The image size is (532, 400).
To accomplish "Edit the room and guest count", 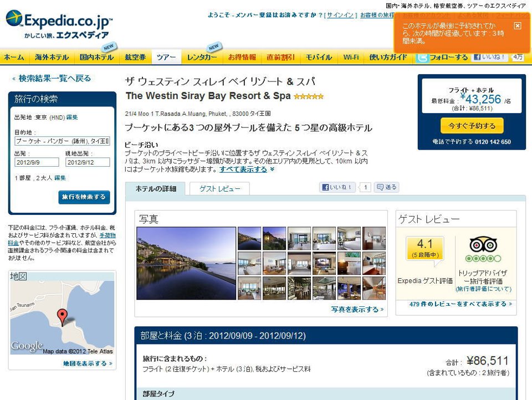I will tap(60, 178).
